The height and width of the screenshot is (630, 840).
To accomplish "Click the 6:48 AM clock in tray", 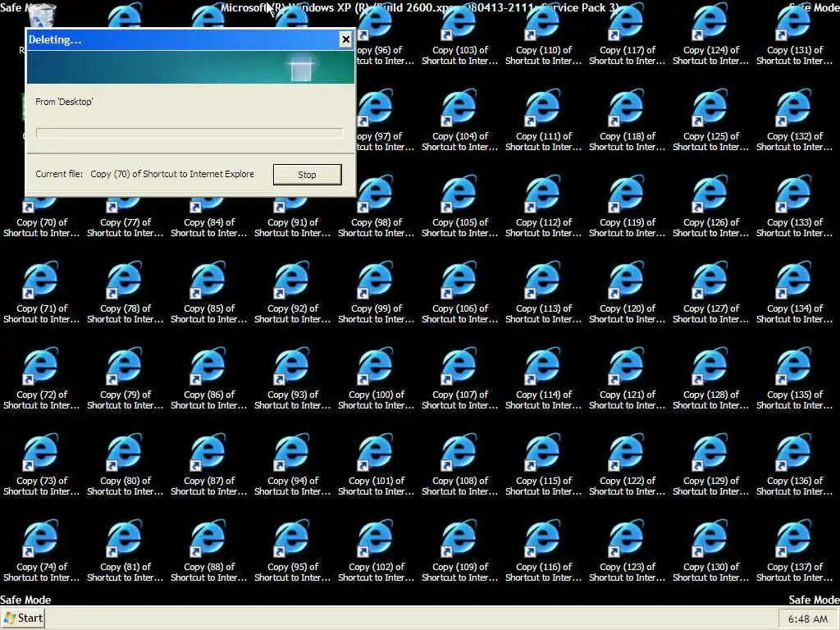I will (808, 619).
